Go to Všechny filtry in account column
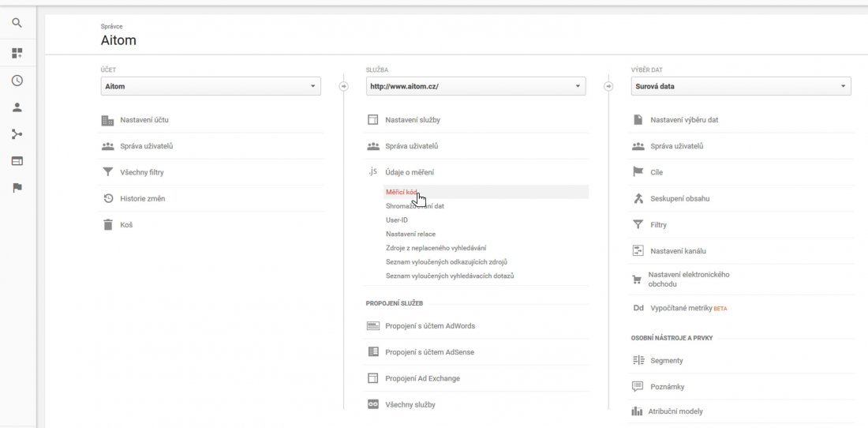Viewport: 868px width, 428px height. [x=142, y=172]
